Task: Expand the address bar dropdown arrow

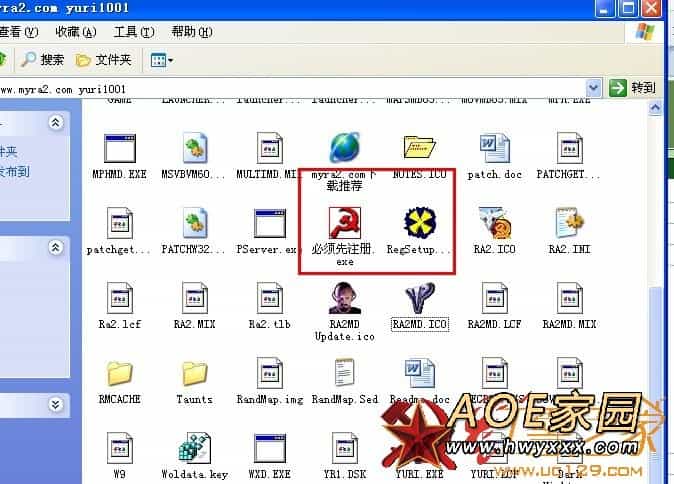Action: pyautogui.click(x=593, y=88)
